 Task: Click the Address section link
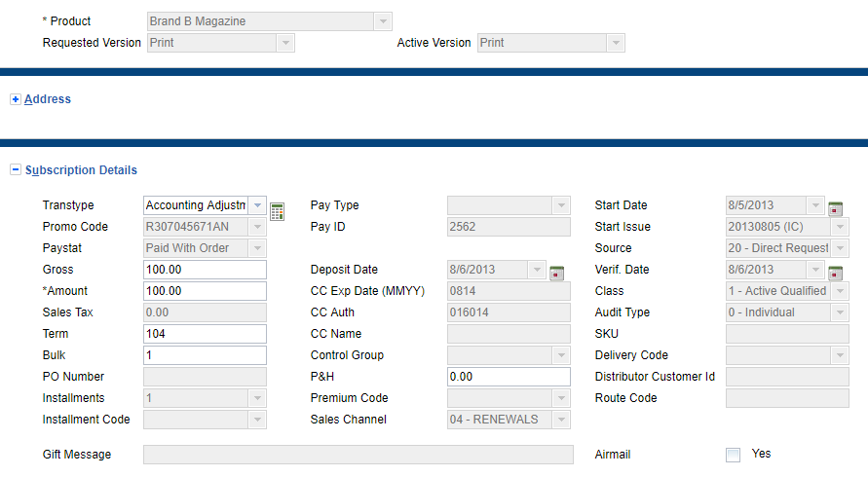48,99
